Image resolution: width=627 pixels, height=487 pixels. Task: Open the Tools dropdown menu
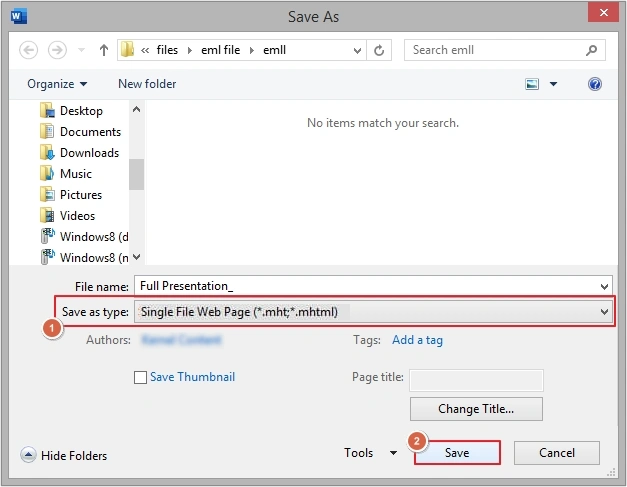tap(370, 453)
